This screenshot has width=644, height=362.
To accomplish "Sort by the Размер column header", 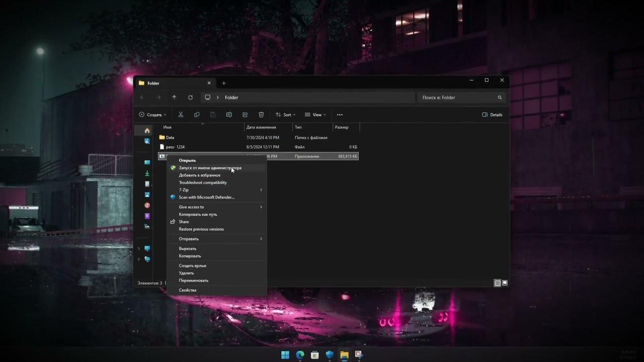I will (346, 127).
